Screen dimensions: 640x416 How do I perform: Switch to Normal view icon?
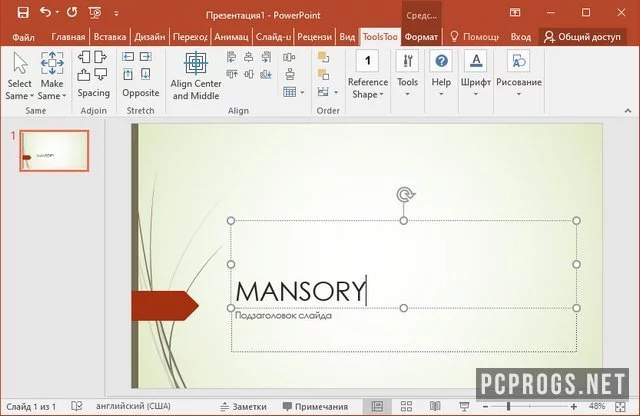[377, 406]
